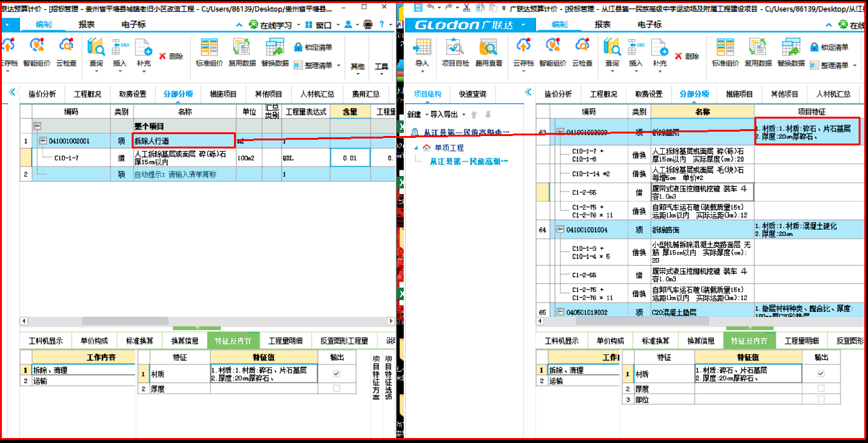Open 标准组价 in the left window
Viewport: 868px width, 443px height.
coord(209,51)
